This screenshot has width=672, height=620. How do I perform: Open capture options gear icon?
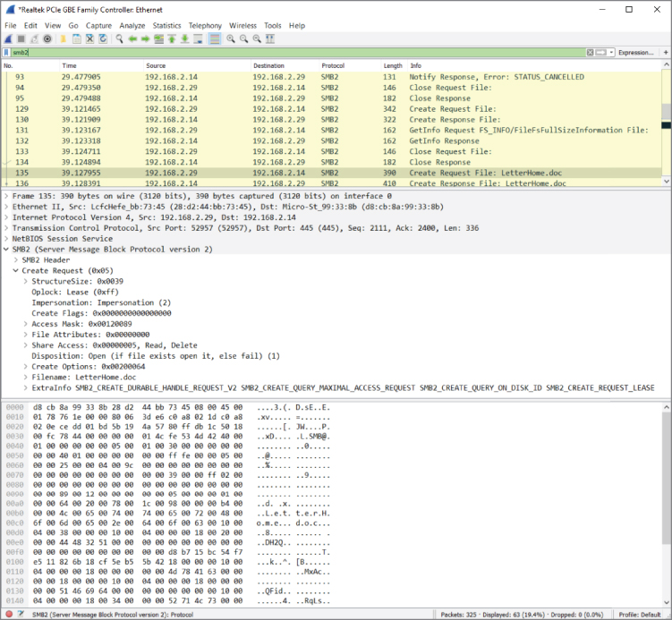[x=47, y=39]
